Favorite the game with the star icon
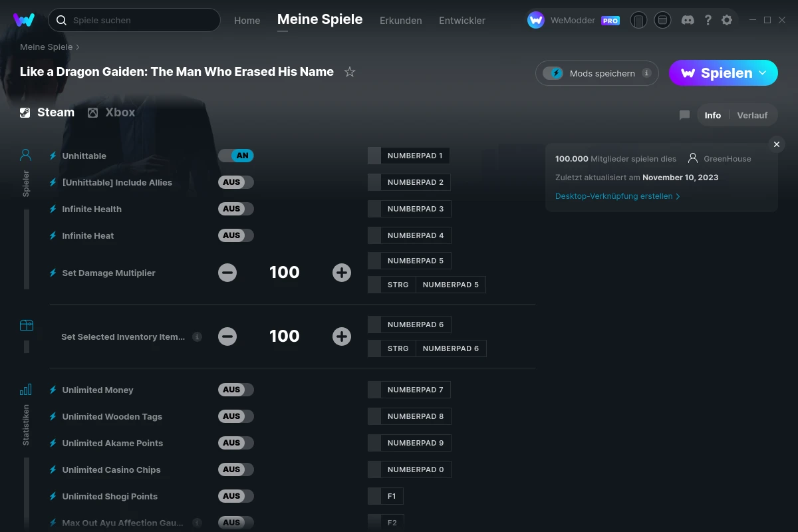The image size is (798, 532). [x=350, y=72]
